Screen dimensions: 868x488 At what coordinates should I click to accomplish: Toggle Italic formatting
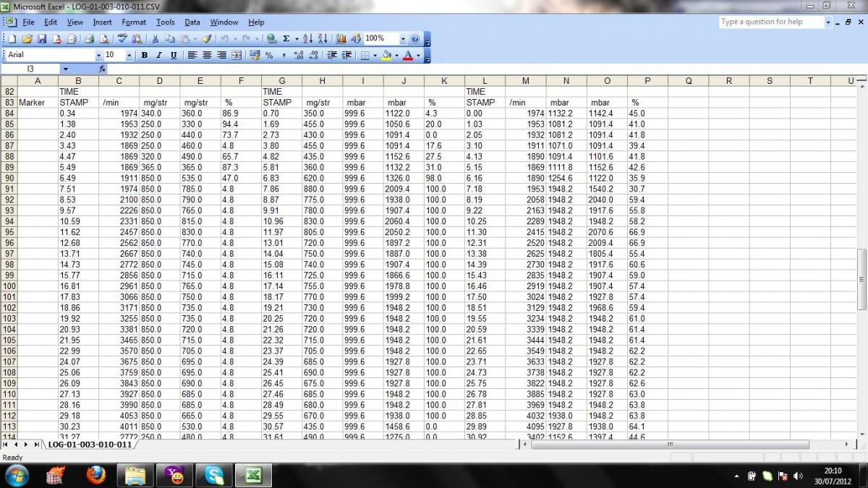tap(158, 55)
